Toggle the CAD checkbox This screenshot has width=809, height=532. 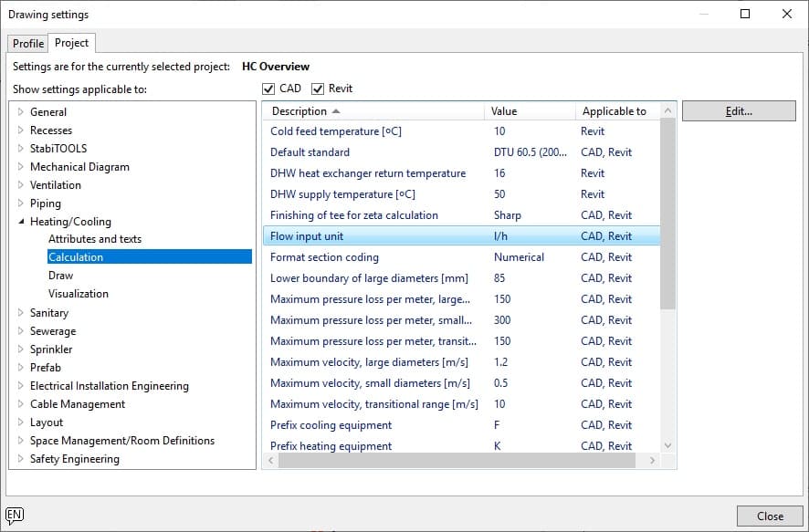pos(268,89)
